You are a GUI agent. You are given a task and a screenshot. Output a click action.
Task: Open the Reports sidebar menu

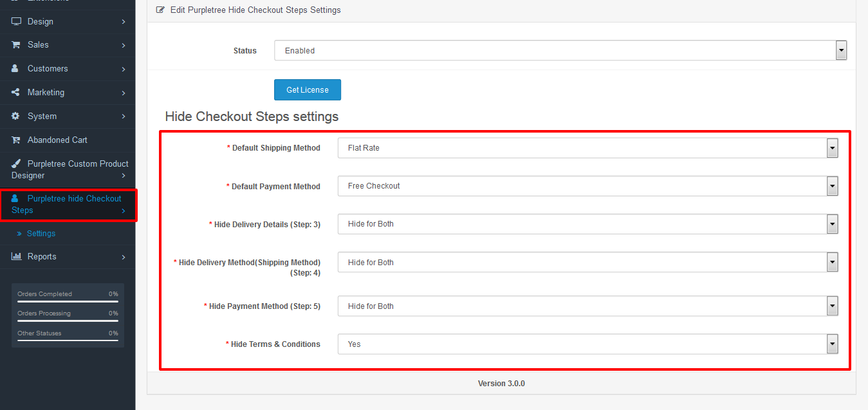pyautogui.click(x=68, y=257)
